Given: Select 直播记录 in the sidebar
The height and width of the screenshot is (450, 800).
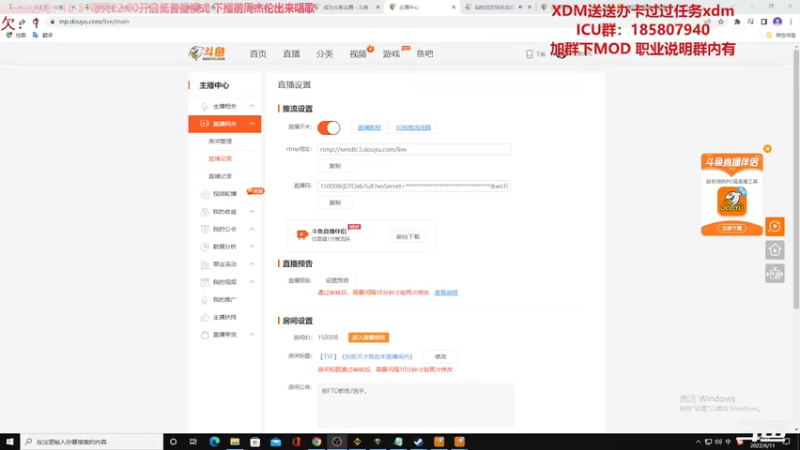Looking at the screenshot, I should coord(220,176).
